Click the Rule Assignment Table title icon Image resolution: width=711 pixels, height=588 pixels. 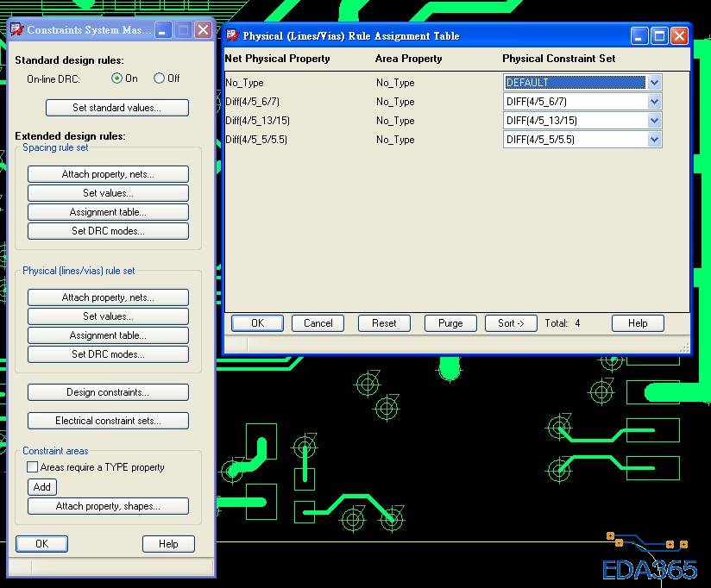(232, 36)
